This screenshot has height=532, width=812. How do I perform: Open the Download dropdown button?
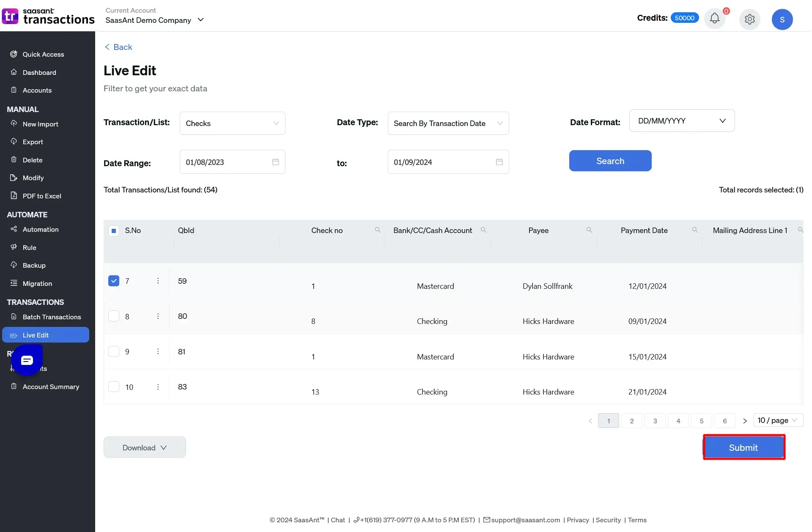tap(145, 447)
